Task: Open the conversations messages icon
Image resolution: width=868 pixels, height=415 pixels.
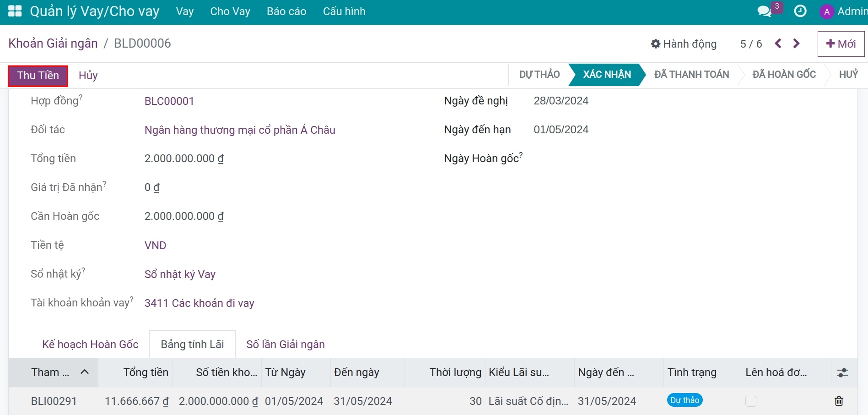Action: [764, 11]
